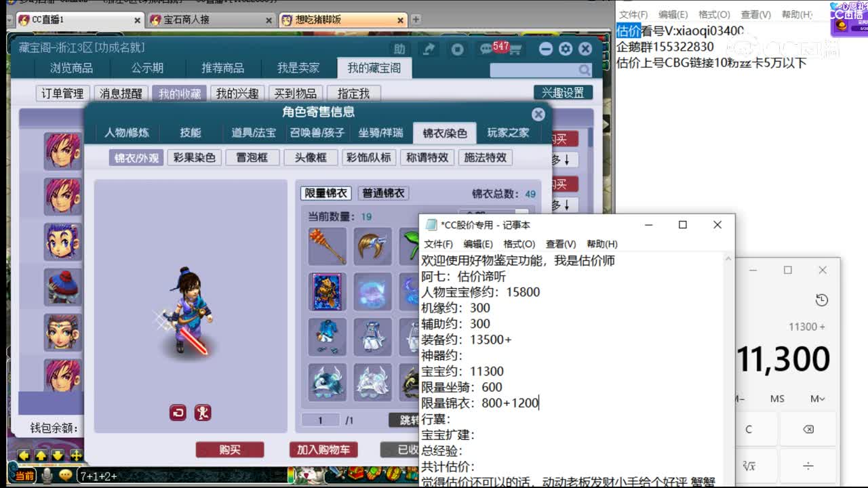Open the shopping cart icon
This screenshot has width=868, height=488.
tap(515, 49)
